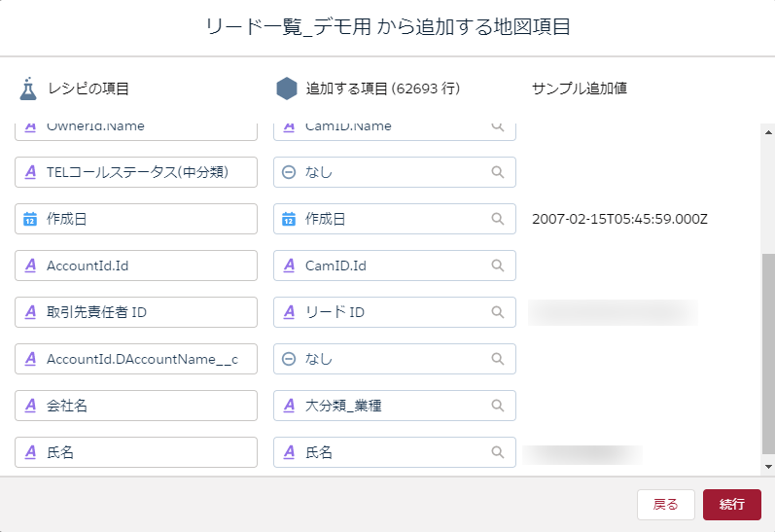Click search icon in 作成日 add field
The width and height of the screenshot is (775, 532).
pyautogui.click(x=497, y=219)
